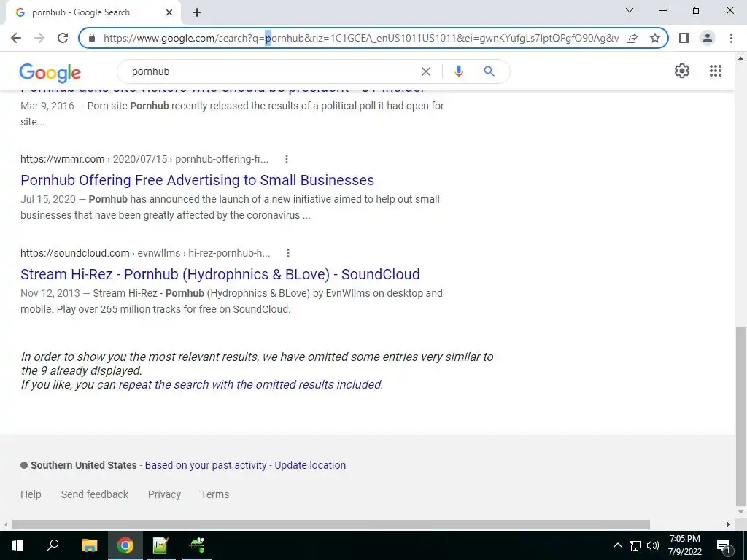Open the Windows Start menu
747x560 pixels.
pos(18,545)
